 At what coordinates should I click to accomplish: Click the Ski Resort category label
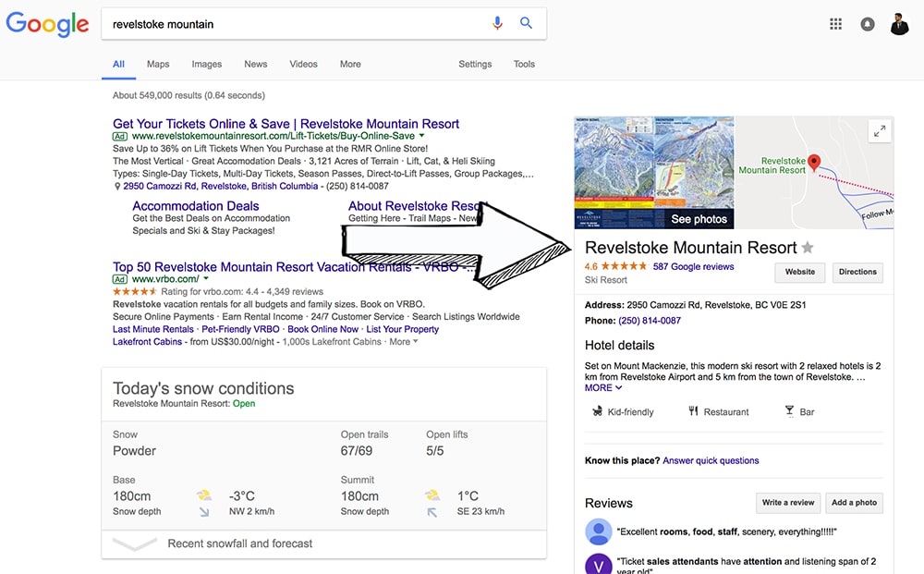tap(606, 280)
